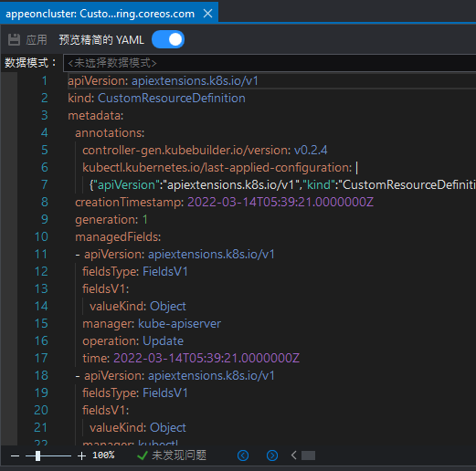Click the v0.2.4 version value
Viewport: 476px width, 471px height.
pyautogui.click(x=311, y=151)
